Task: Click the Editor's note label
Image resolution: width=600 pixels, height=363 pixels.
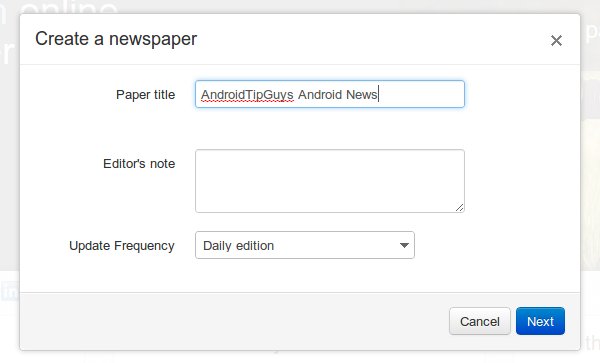Action: click(x=139, y=163)
